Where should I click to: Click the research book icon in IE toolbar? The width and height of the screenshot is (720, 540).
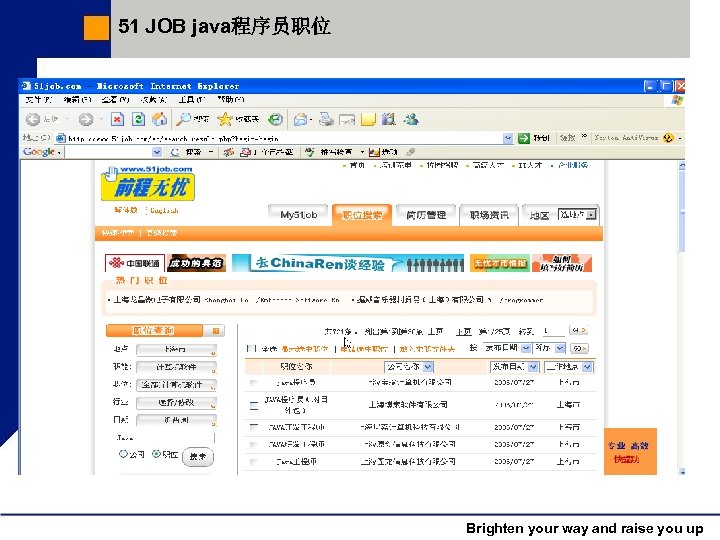[388, 119]
